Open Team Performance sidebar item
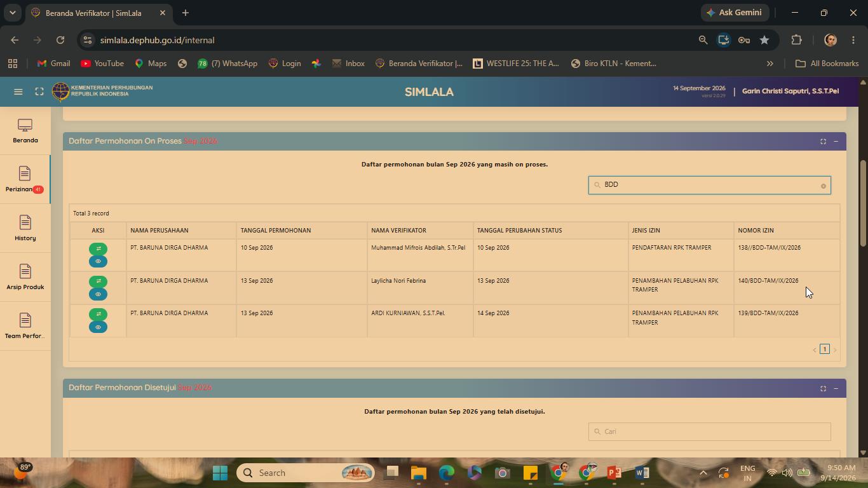The width and height of the screenshot is (868, 488). click(25, 326)
